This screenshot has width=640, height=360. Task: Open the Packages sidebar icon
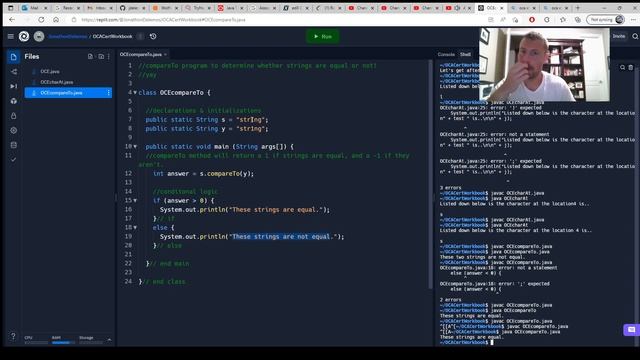13,101
